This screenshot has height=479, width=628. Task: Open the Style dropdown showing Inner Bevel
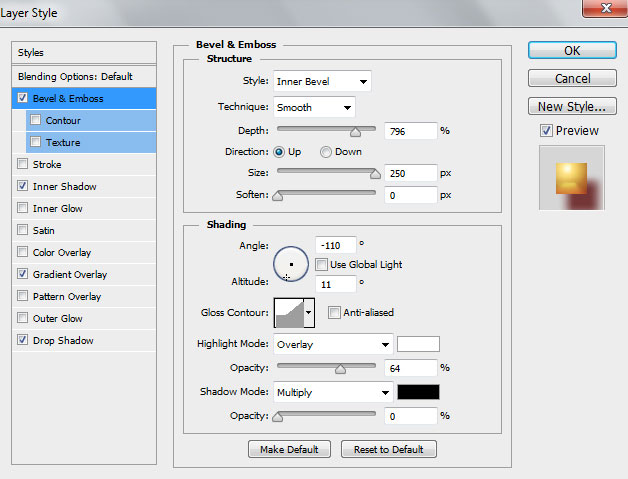click(x=322, y=81)
